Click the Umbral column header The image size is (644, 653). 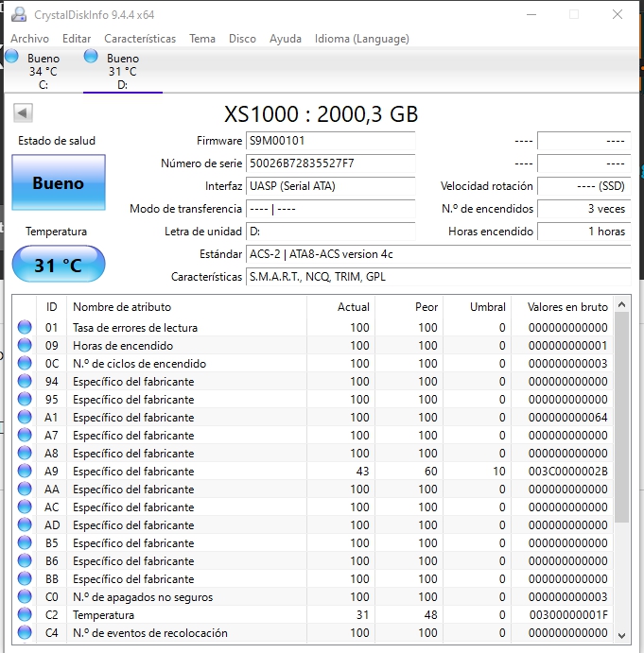pos(478,307)
